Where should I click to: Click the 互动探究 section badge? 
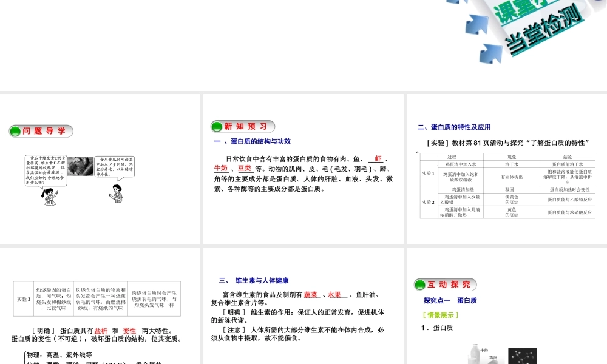[445, 285]
